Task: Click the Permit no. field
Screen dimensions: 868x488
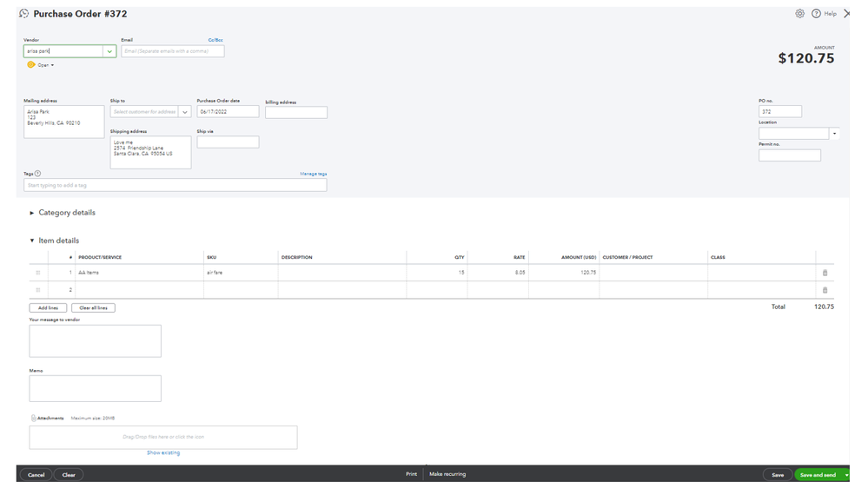Action: pos(790,155)
